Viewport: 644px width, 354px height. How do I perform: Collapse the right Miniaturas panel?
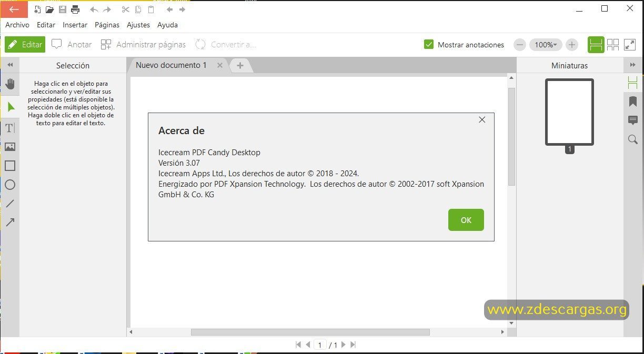pyautogui.click(x=633, y=65)
